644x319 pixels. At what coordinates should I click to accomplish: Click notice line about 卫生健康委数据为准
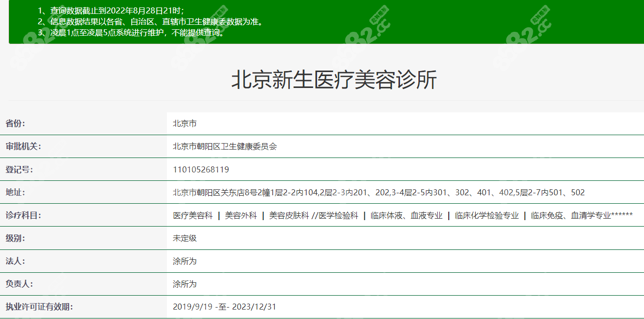point(150,22)
